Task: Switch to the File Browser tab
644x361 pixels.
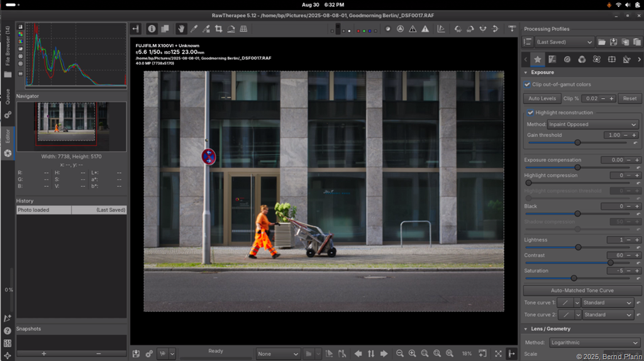Action: pos(8,46)
